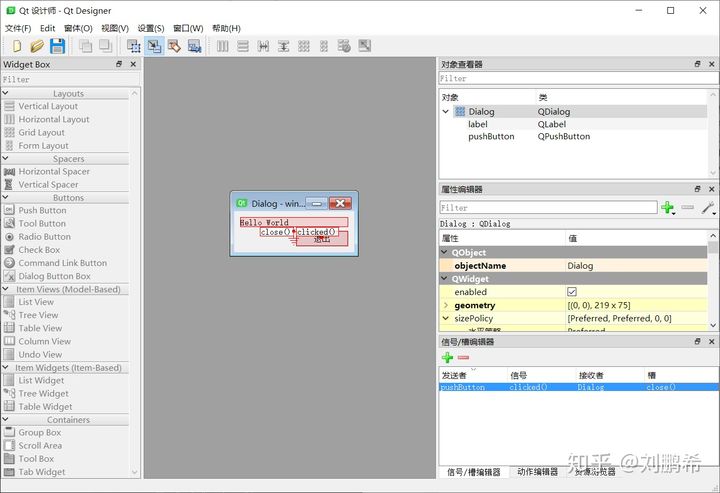
Task: Click the Break Layout toolbar icon
Action: tap(344, 46)
